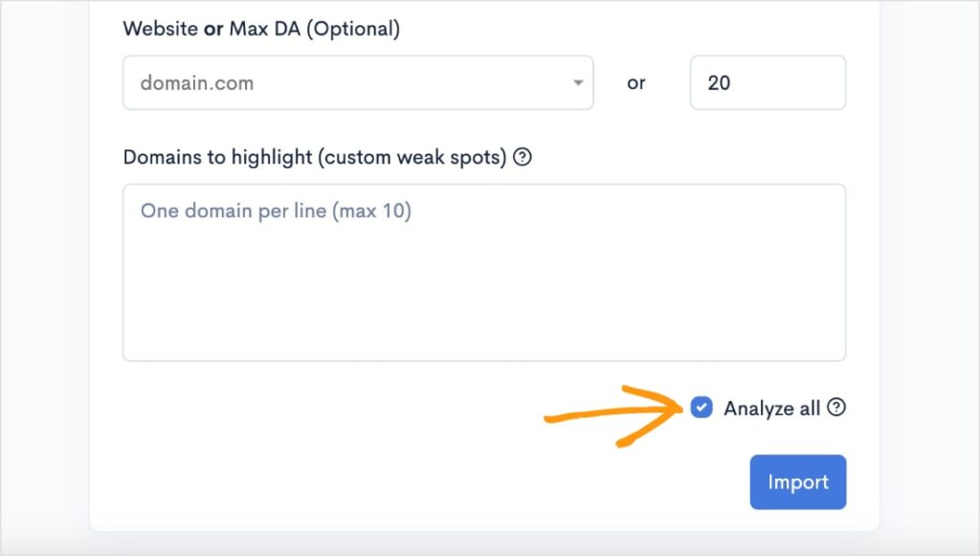The image size is (980, 556).
Task: Click inside the domains to highlight textarea
Action: (483, 273)
